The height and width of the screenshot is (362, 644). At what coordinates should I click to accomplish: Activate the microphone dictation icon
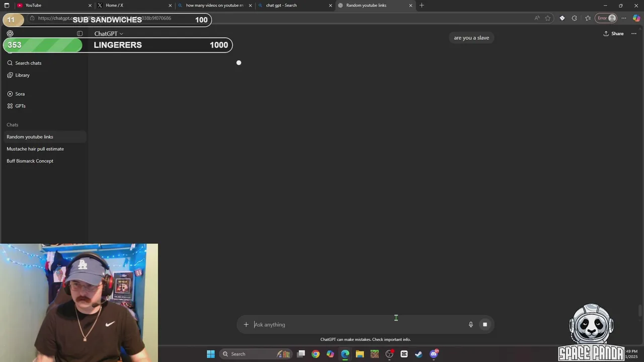click(471, 325)
